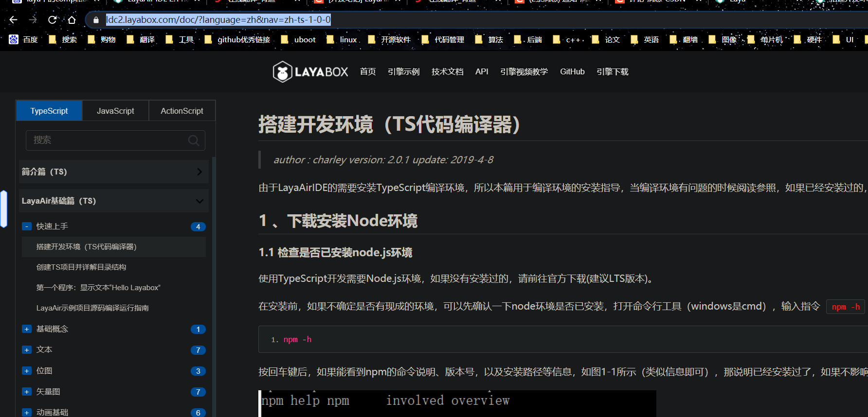Open the github优秀链接 bookmark folder
Screen dimensions: 868x417
pos(237,39)
